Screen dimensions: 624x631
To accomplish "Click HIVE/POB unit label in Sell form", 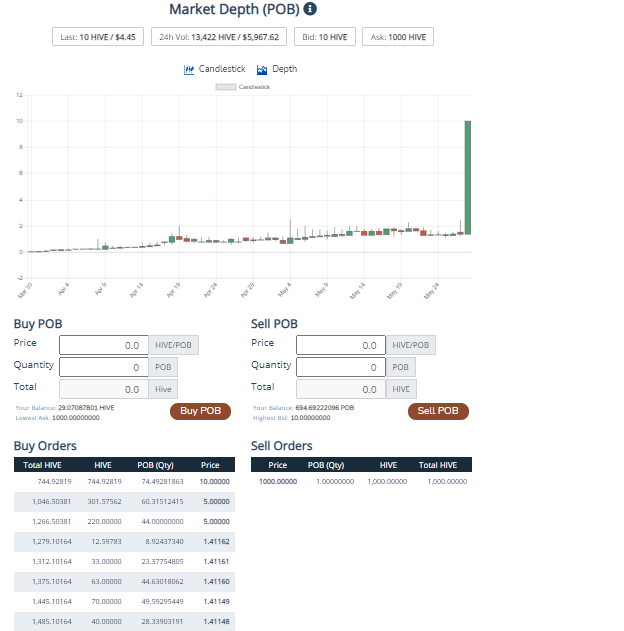I will pyautogui.click(x=410, y=345).
